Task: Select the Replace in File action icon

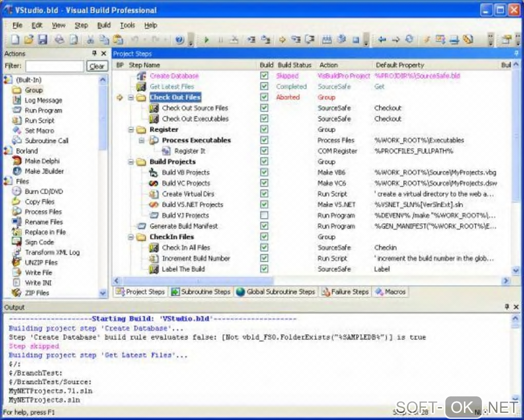Action: pyautogui.click(x=16, y=232)
